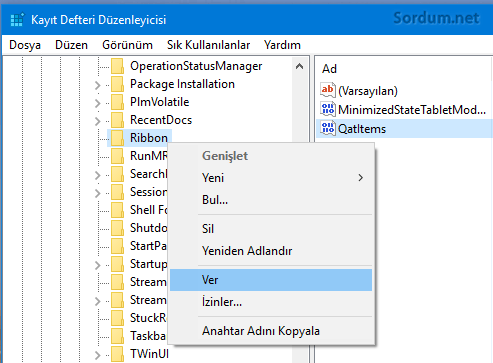
Task: Click the Ribbon folder icon
Action: point(117,138)
